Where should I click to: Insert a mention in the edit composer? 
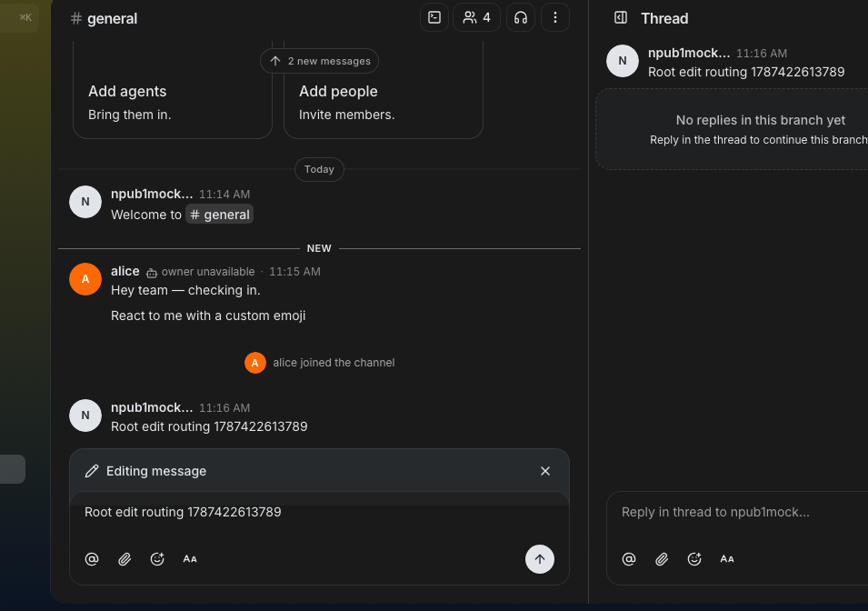[92, 559]
